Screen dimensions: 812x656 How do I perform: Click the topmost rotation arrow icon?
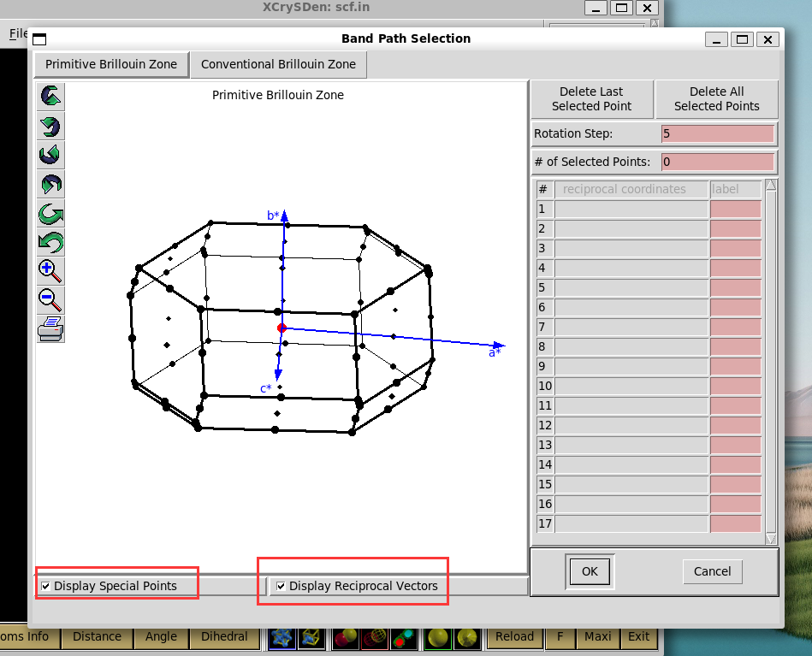click(x=50, y=96)
